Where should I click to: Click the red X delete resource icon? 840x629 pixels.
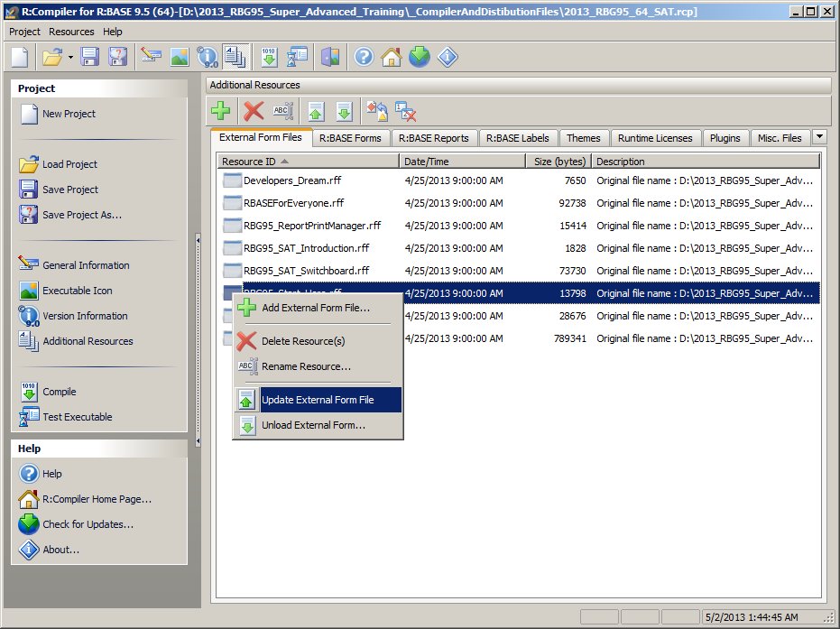(254, 111)
